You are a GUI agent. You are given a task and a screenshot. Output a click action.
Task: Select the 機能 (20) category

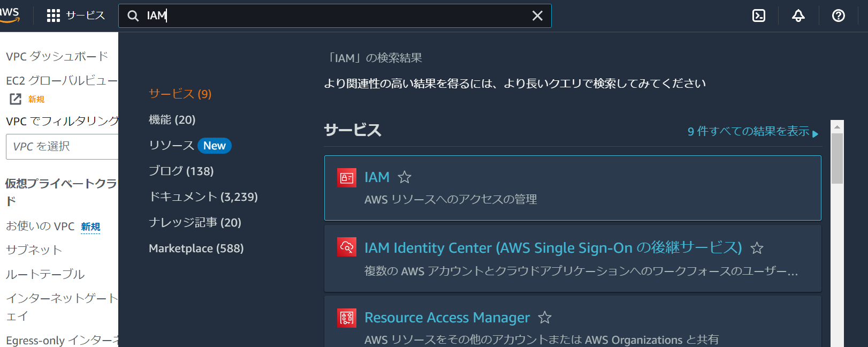click(172, 119)
